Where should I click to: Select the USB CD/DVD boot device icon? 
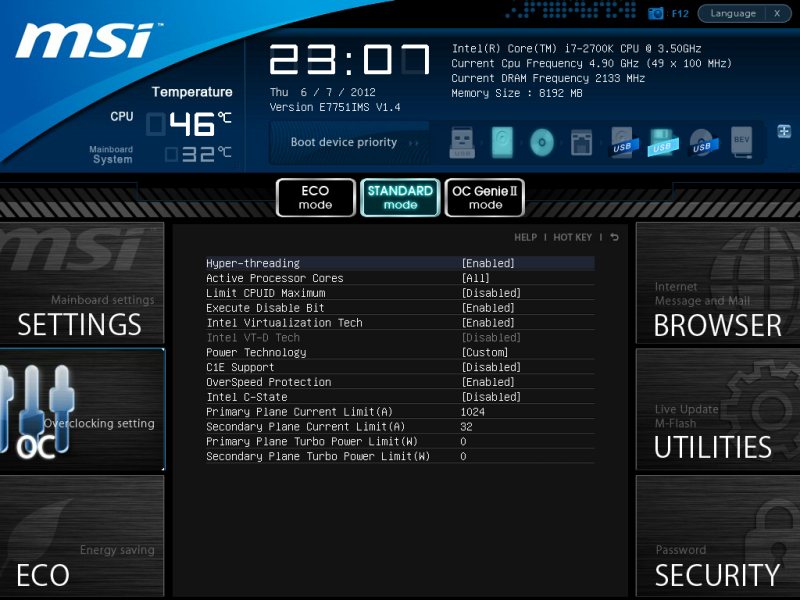coord(703,142)
